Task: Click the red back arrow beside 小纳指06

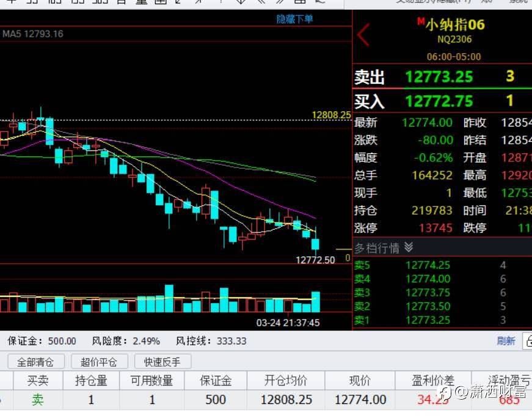Action: [363, 35]
